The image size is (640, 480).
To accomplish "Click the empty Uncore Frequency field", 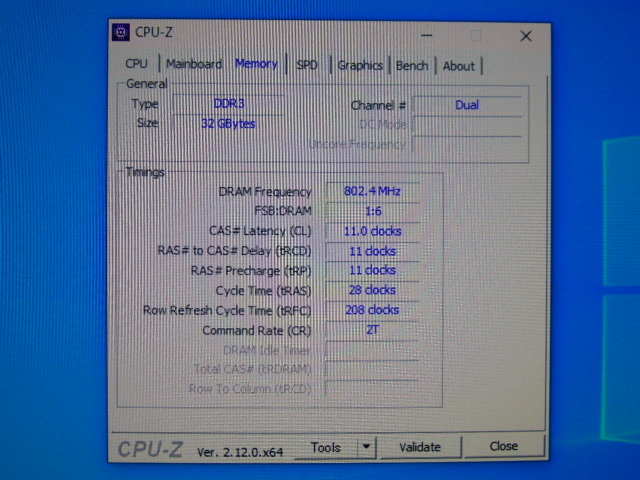I will pyautogui.click(x=467, y=144).
